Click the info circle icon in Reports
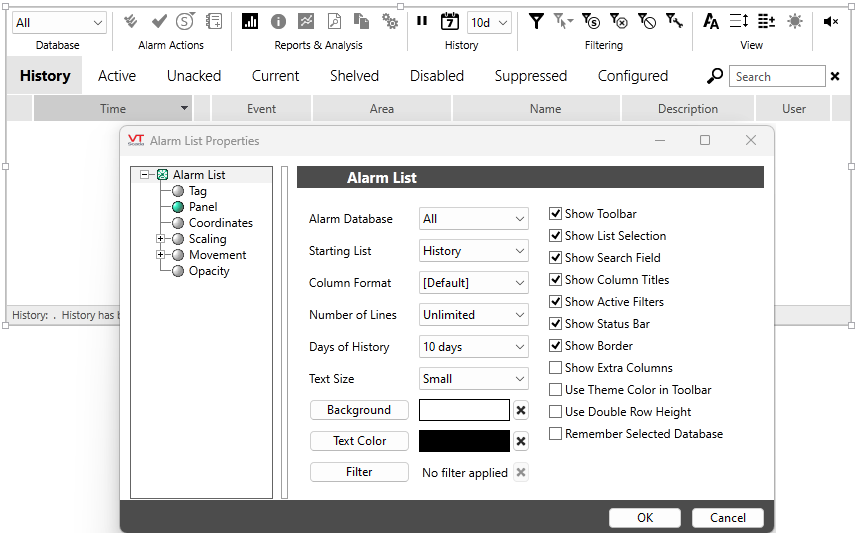 pos(278,21)
